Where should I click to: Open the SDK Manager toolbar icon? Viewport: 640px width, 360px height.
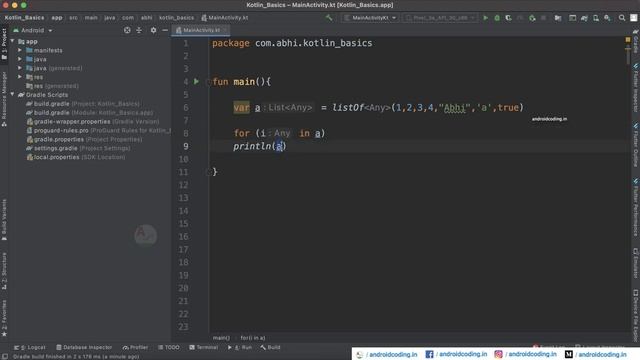click(607, 18)
